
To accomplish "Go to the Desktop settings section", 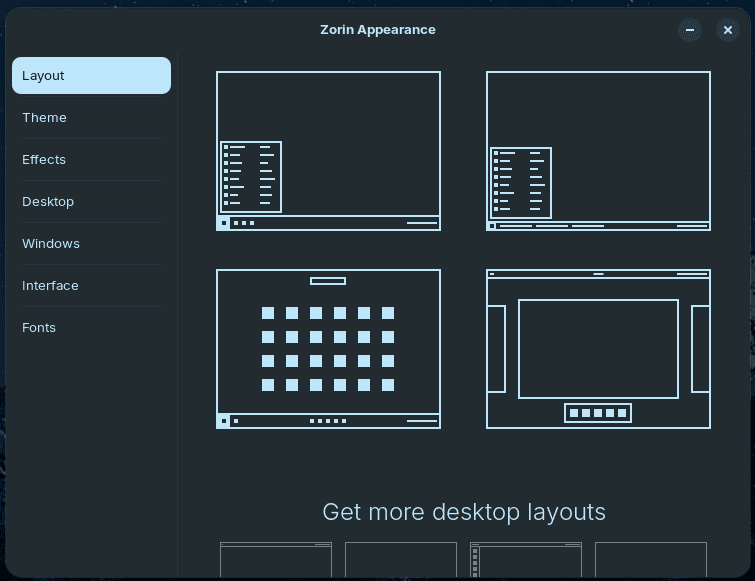I will pos(91,201).
